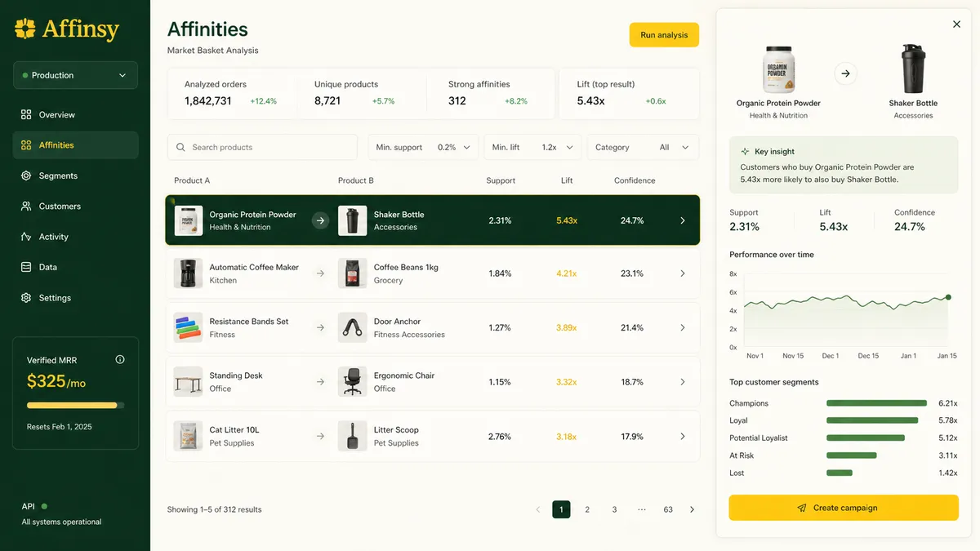Screen dimensions: 980x551
Task: Sort by the Lift column header
Action: [567, 180]
